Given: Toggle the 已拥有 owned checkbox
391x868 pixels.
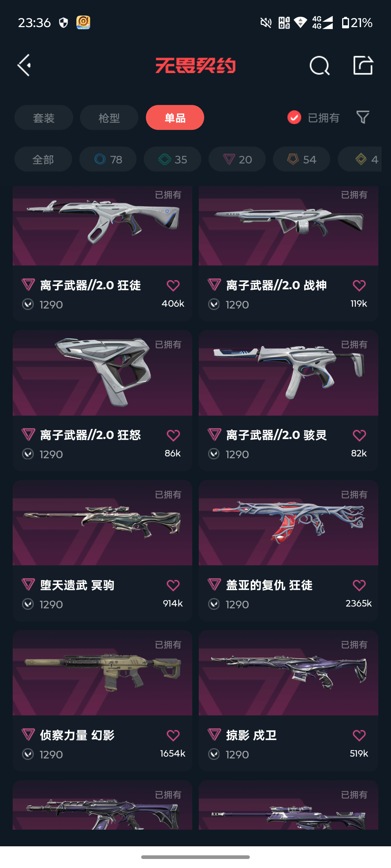Looking at the screenshot, I should (294, 117).
